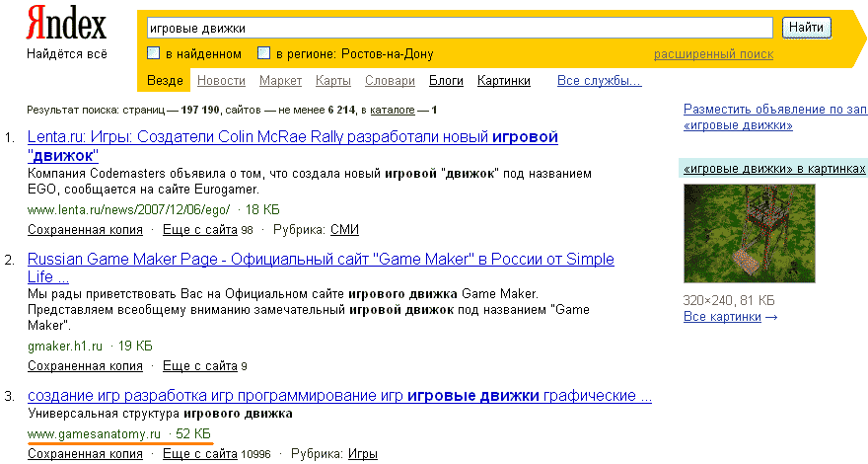Open the Lenta.ru Colin McRae Rally result
Image resolution: width=868 pixels, height=464 pixels.
(292, 137)
